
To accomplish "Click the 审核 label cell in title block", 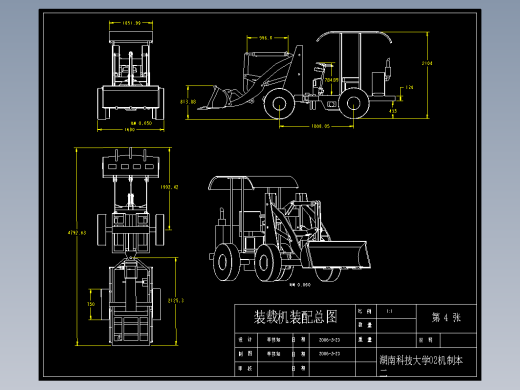I will pyautogui.click(x=245, y=368).
